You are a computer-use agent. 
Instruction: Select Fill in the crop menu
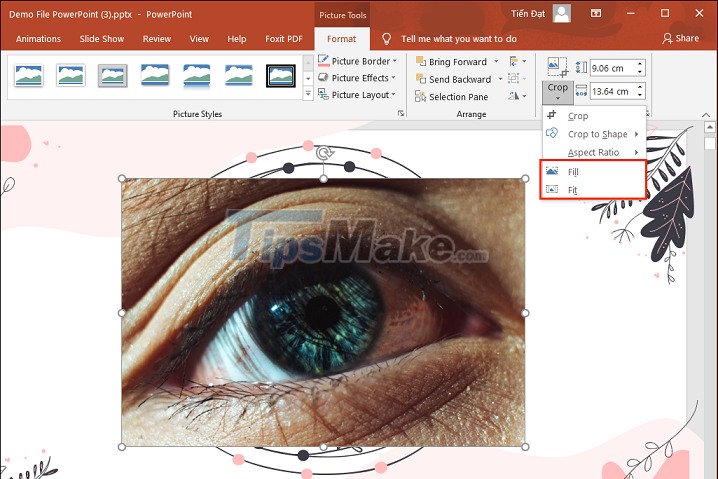(594, 172)
